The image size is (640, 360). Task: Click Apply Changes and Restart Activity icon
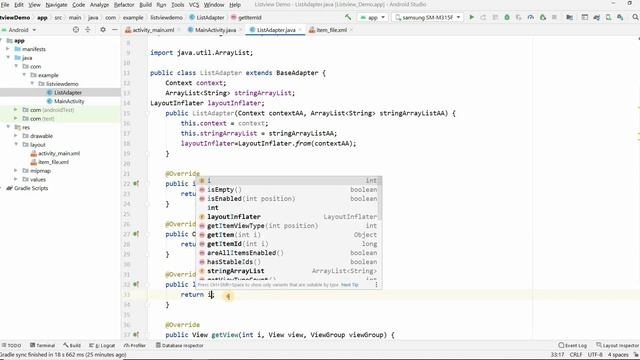click(x=483, y=18)
